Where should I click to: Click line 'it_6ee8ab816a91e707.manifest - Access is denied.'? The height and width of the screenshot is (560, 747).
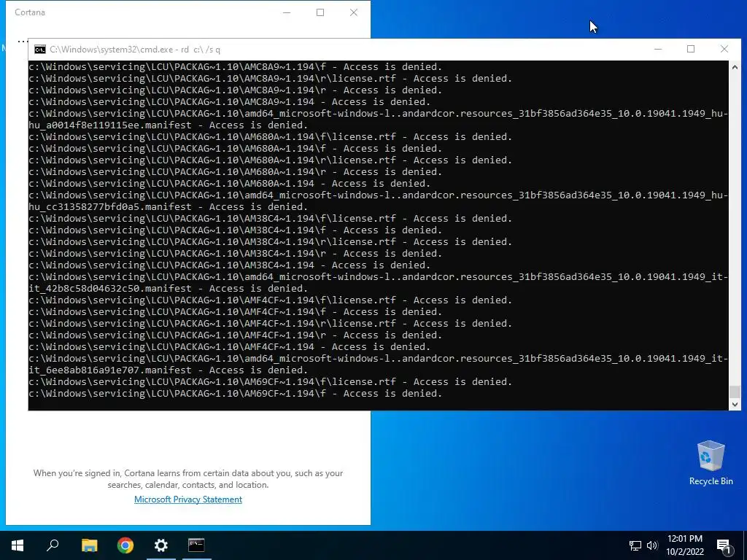[x=169, y=370]
